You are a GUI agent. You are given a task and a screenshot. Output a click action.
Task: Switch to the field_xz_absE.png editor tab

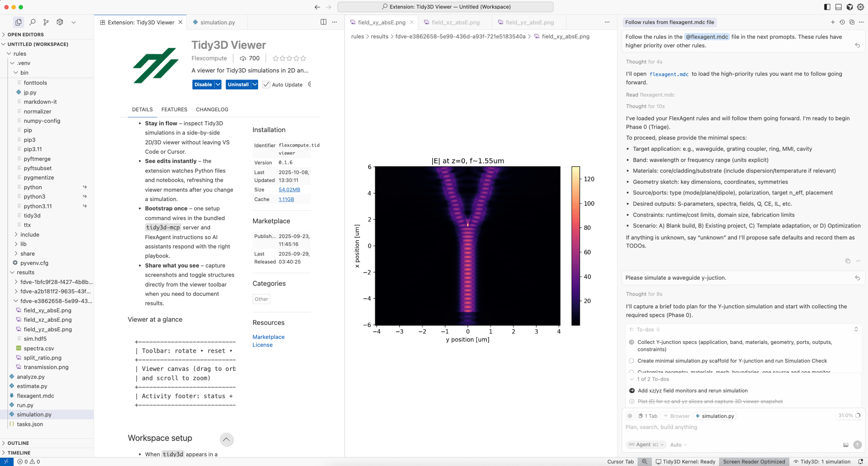(455, 22)
